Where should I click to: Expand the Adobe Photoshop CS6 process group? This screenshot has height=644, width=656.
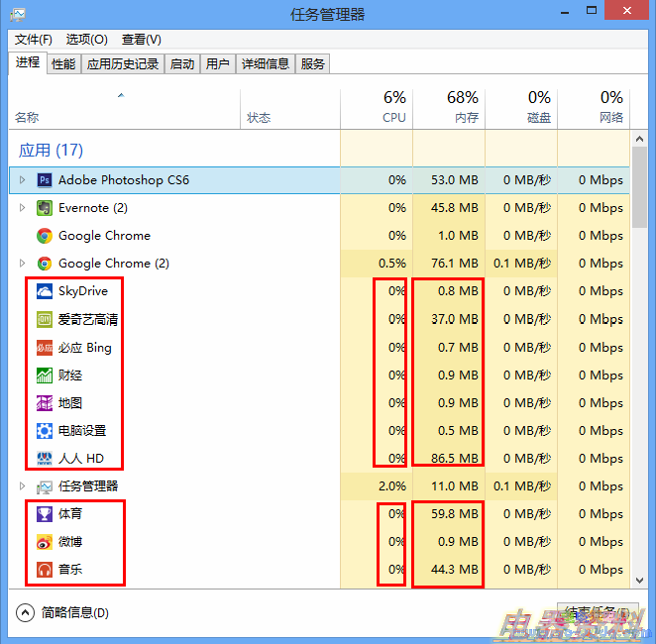tap(23, 180)
